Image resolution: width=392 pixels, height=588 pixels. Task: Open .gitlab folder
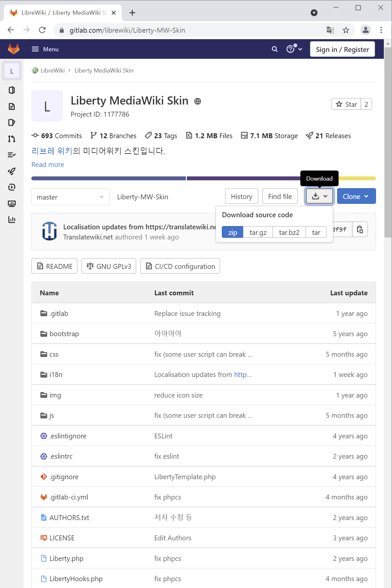[x=59, y=314]
